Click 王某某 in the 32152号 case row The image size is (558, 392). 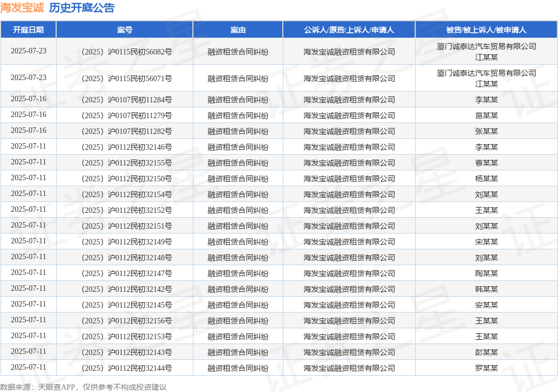point(487,211)
